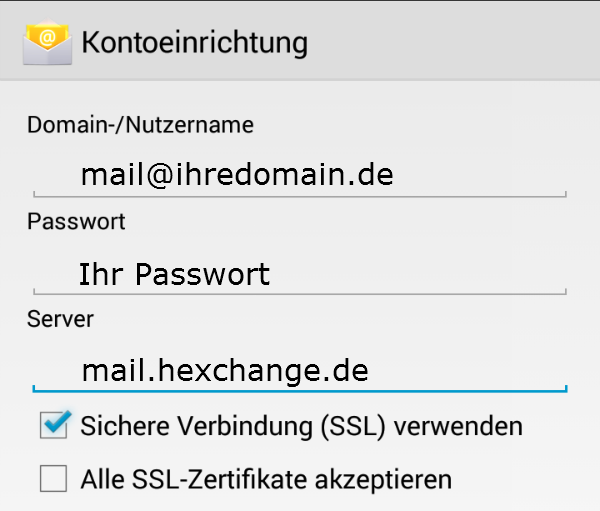Place cursor after the word 'Passwort' in the password field
The height and width of the screenshot is (511, 600).
pyautogui.click(x=272, y=274)
